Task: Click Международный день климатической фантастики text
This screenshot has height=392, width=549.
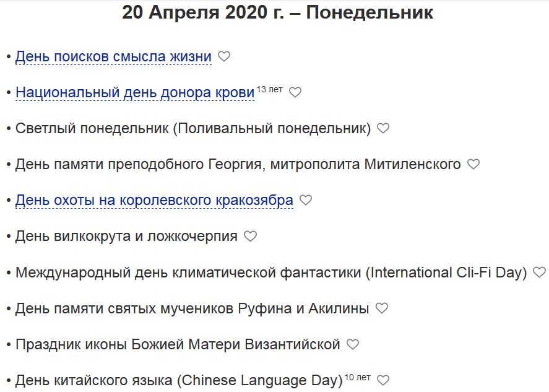Action: click(x=271, y=272)
